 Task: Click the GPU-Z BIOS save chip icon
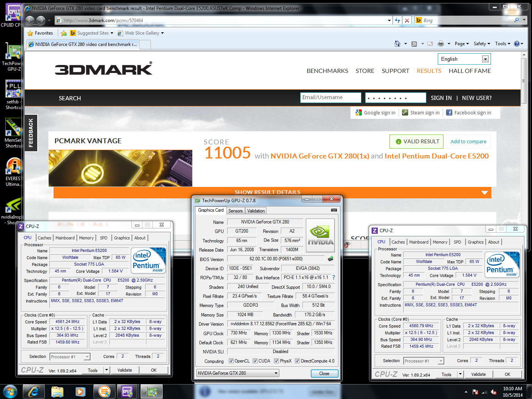(x=331, y=259)
